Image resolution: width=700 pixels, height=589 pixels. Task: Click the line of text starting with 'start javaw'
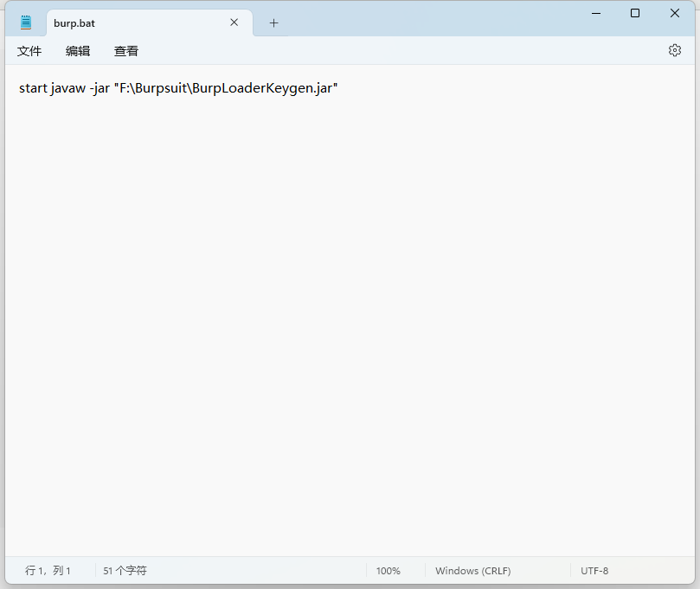[178, 88]
